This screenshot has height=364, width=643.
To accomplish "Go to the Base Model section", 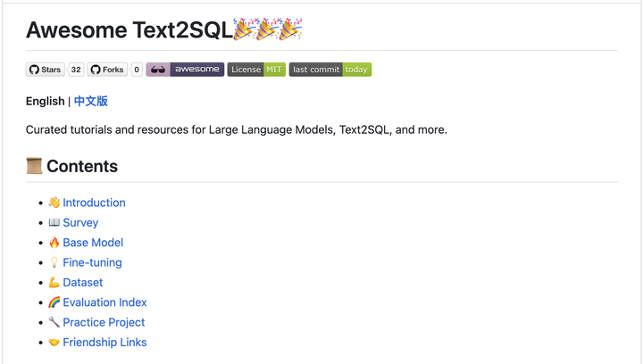I will coord(93,243).
